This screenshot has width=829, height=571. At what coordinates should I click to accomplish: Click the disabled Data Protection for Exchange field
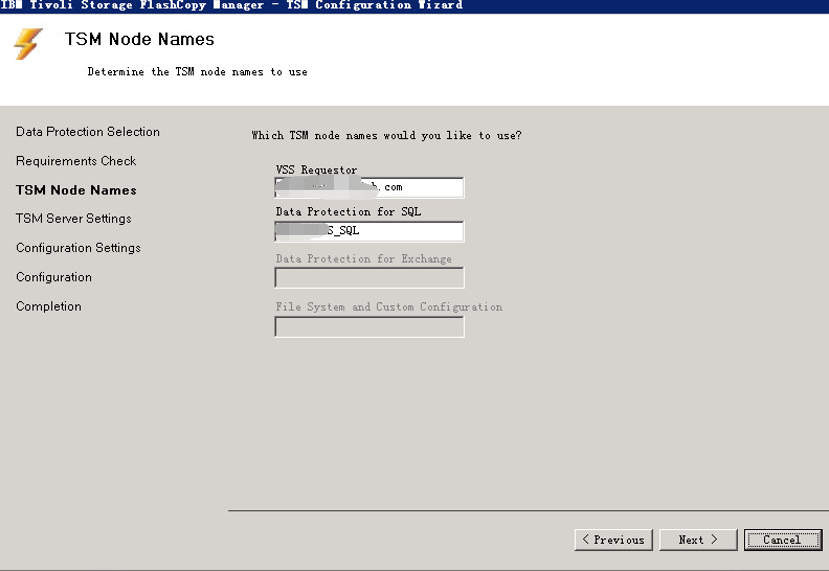click(369, 278)
